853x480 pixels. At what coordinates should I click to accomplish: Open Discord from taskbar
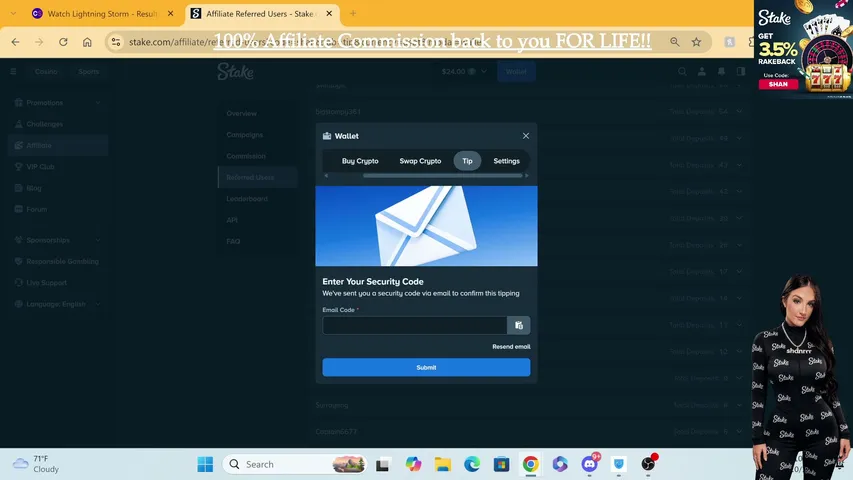point(589,464)
